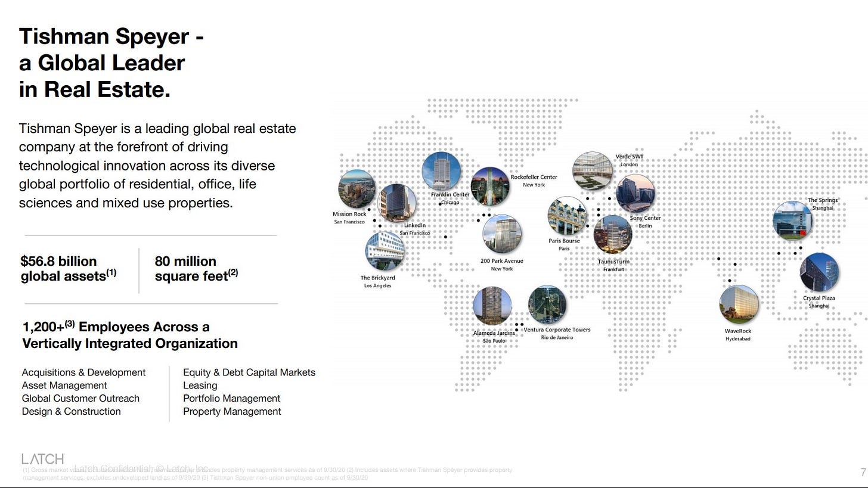Click the LinkedIn San Francisco building photo
868x488 pixels.
click(397, 203)
